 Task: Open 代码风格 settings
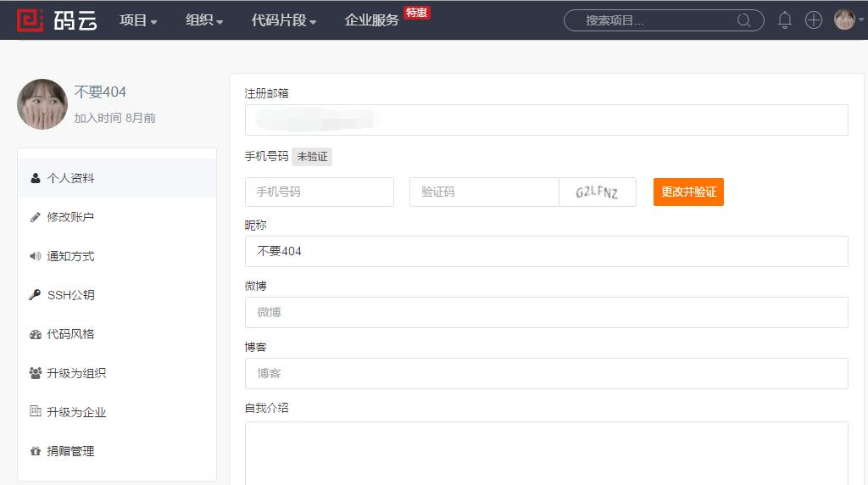(x=117, y=334)
